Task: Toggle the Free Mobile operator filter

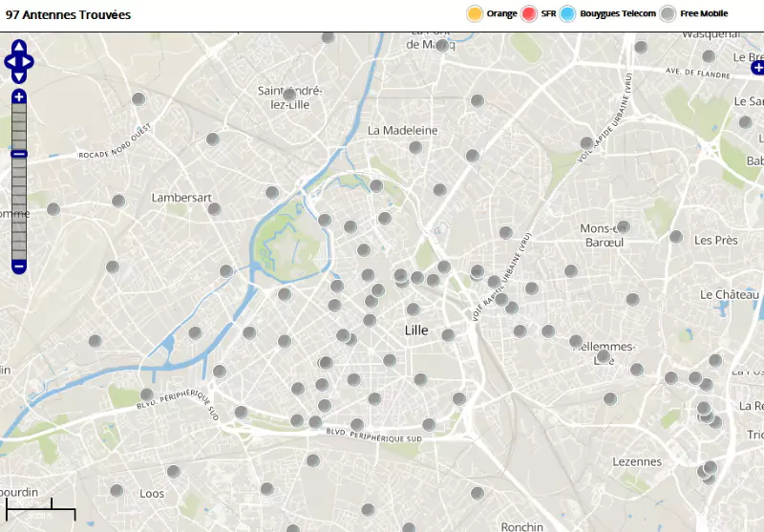Action: click(668, 13)
